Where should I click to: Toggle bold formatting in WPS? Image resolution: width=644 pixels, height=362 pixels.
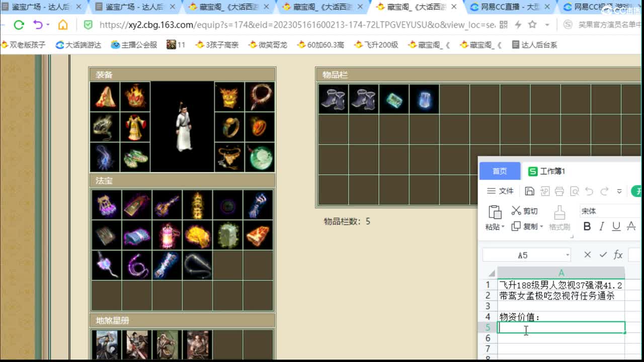click(x=587, y=226)
